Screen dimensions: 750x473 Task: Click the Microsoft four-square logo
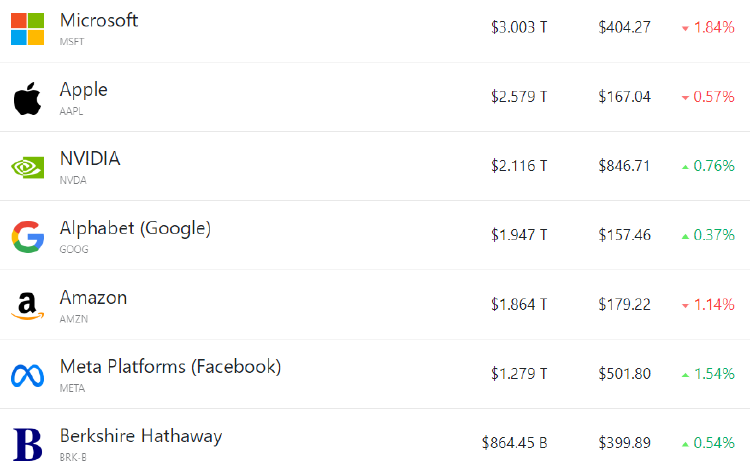coord(27,29)
